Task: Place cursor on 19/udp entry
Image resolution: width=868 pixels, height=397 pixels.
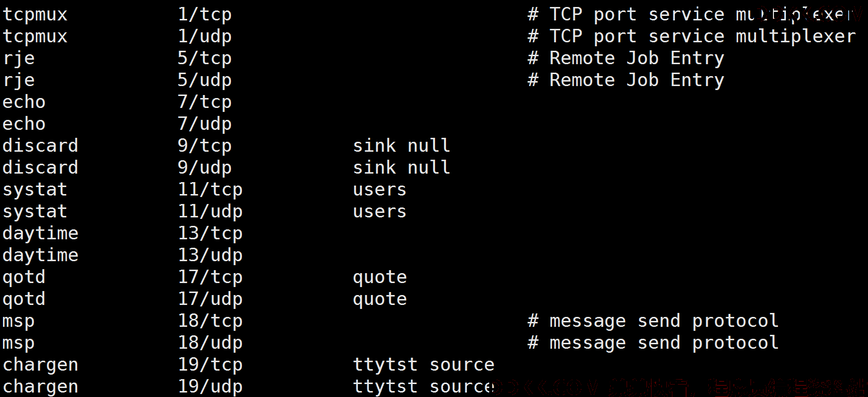Action: tap(210, 387)
